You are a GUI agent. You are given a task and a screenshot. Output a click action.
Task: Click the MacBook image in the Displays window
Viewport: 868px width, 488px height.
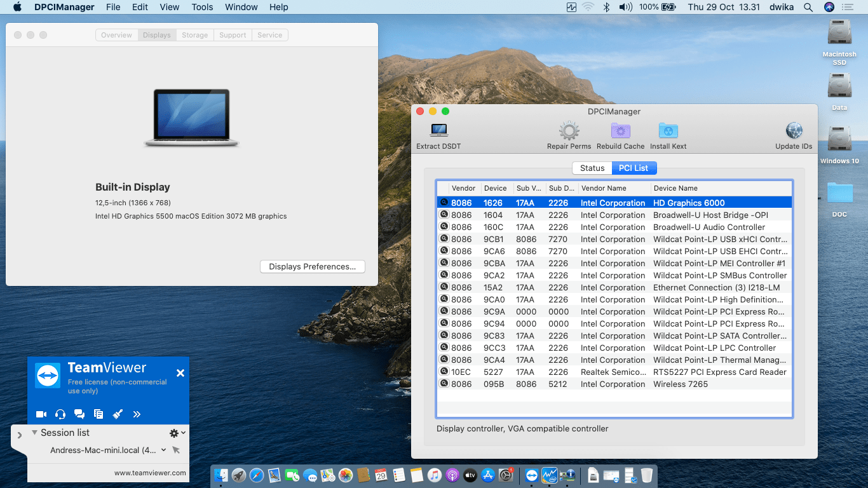191,118
